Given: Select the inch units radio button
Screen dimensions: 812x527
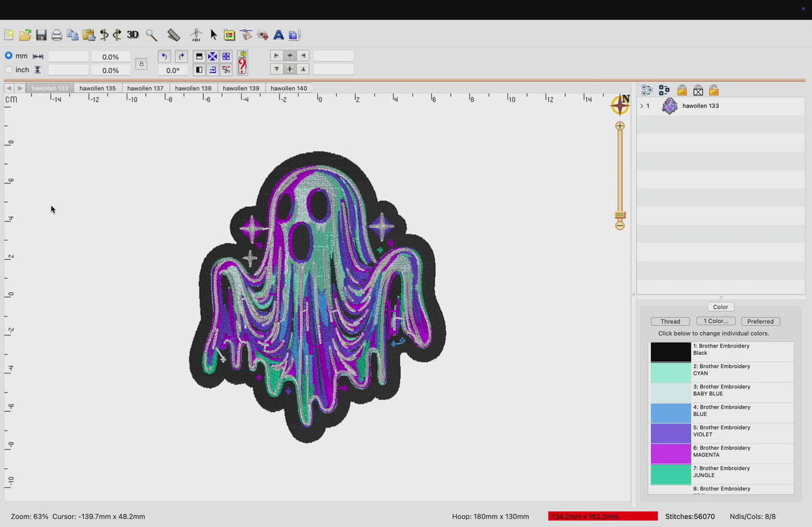Looking at the screenshot, I should pyautogui.click(x=9, y=69).
